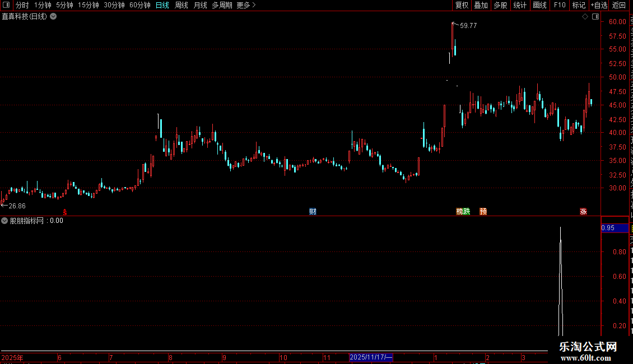Select the 30分钟 period
Image resolution: width=633 pixels, height=364 pixels.
point(114,5)
